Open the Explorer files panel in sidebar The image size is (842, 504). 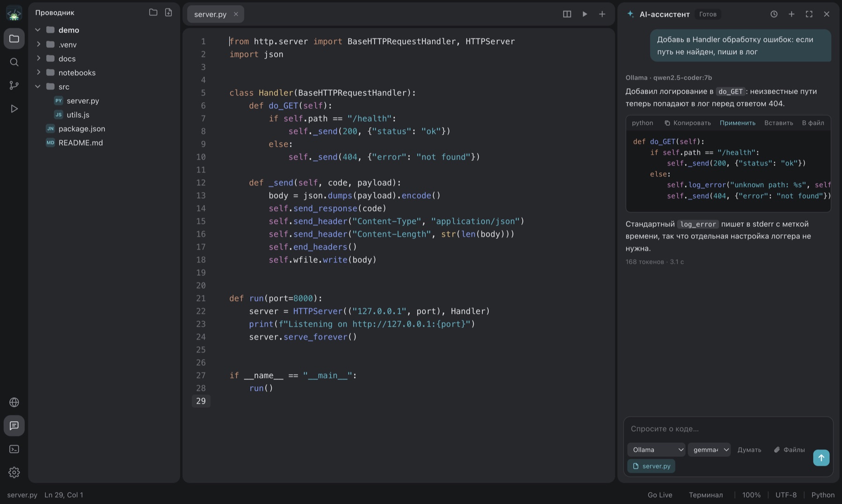tap(14, 39)
